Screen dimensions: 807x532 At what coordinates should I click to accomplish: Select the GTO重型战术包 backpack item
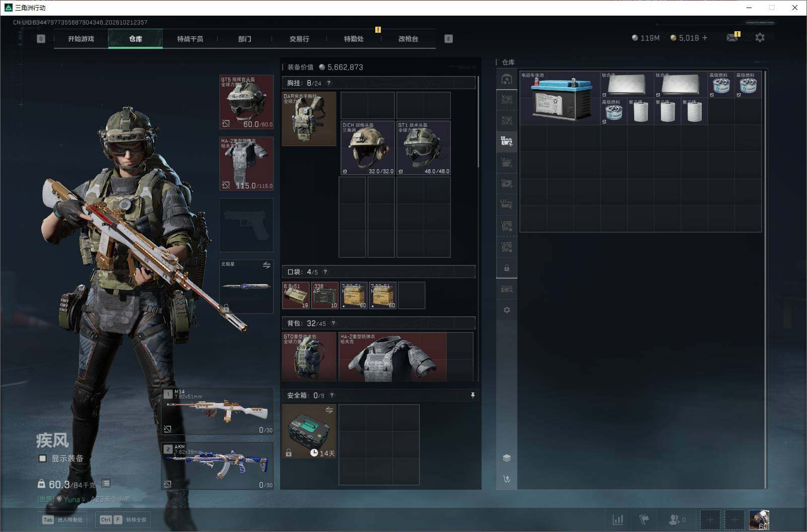309,357
